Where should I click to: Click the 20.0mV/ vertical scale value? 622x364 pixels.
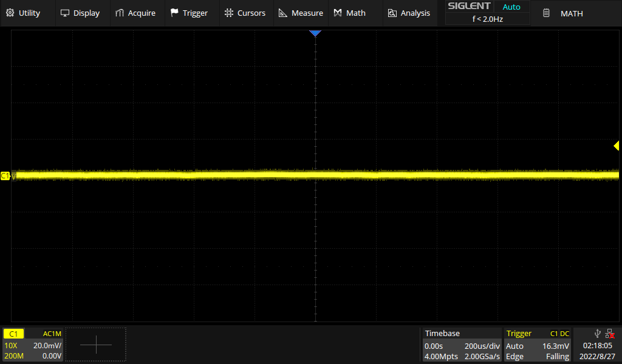pyautogui.click(x=47, y=345)
